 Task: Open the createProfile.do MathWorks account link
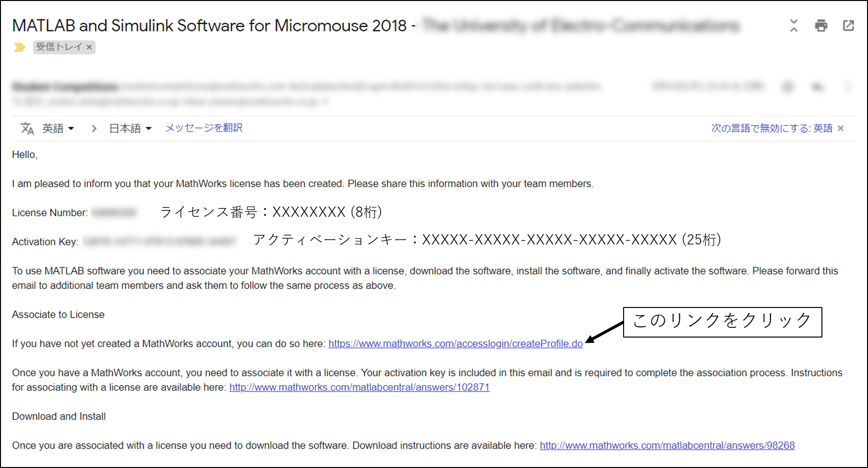click(455, 343)
